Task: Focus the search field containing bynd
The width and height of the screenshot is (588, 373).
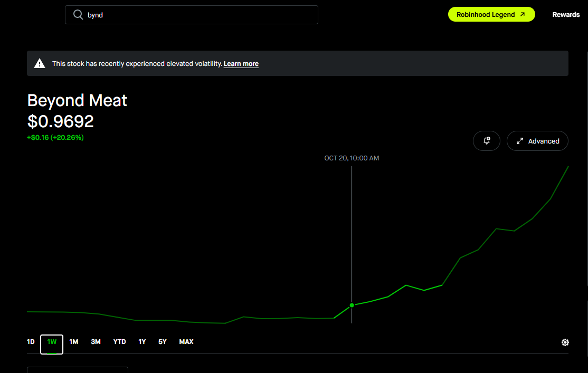Action: click(x=192, y=15)
